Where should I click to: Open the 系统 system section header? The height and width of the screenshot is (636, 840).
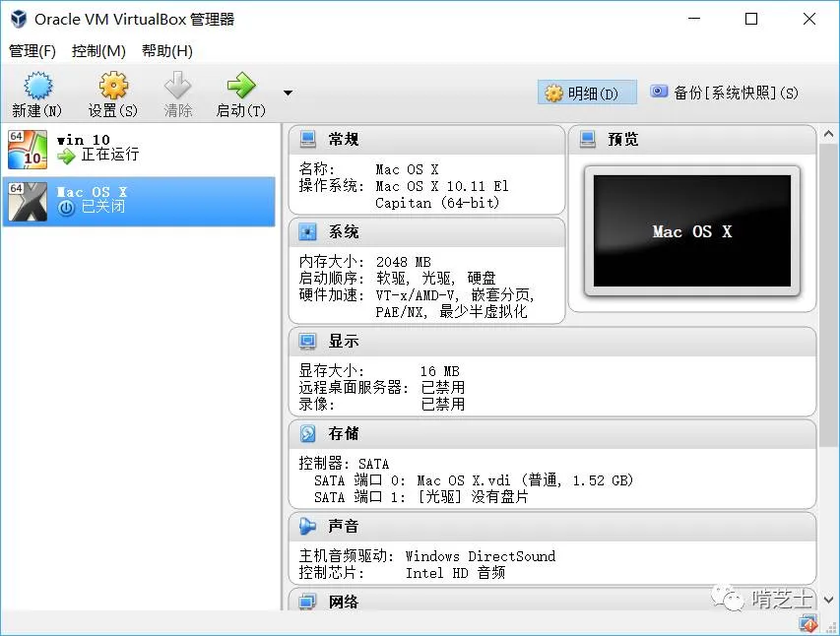tap(426, 232)
